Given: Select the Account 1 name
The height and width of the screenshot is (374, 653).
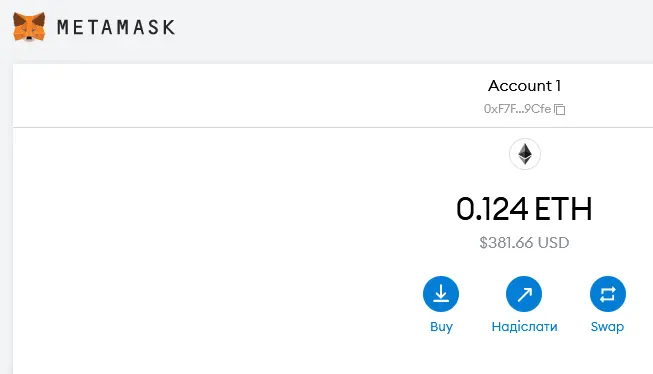Looking at the screenshot, I should click(x=525, y=86).
